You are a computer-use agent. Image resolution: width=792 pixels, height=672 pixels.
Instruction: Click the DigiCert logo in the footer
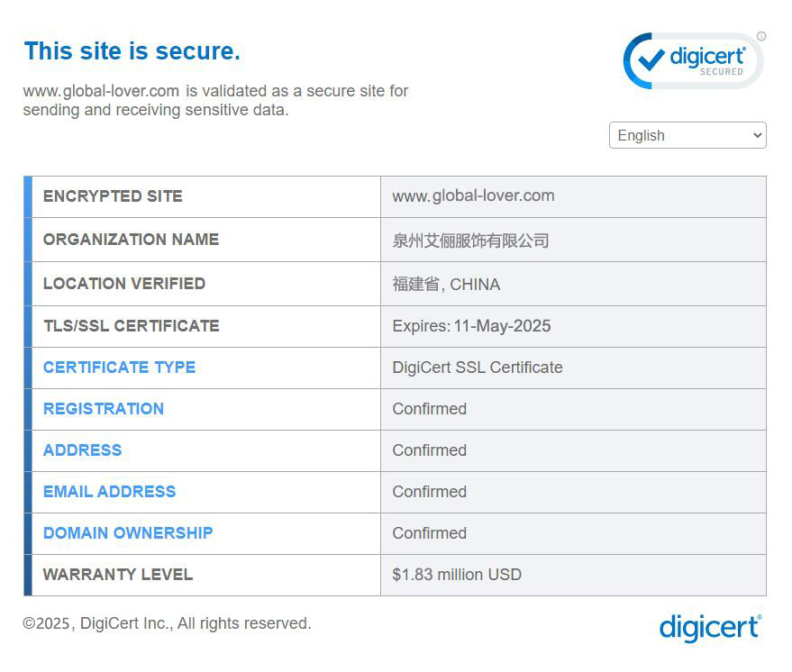coord(710,628)
